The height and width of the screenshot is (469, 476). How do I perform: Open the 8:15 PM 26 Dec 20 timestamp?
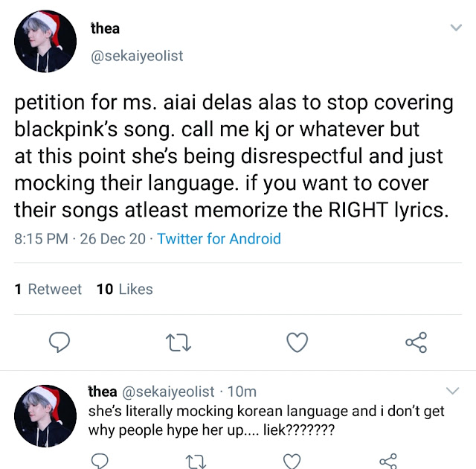[x=80, y=239]
